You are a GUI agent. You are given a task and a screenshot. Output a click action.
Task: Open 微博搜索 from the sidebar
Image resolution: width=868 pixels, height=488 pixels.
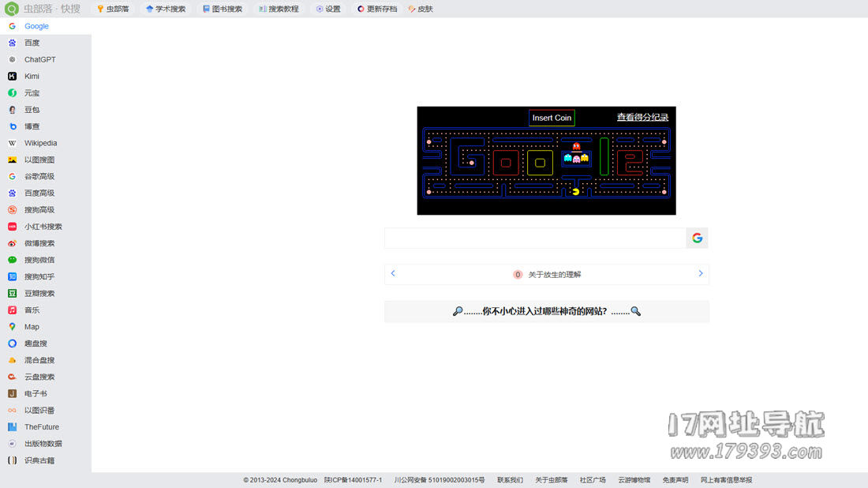[39, 243]
